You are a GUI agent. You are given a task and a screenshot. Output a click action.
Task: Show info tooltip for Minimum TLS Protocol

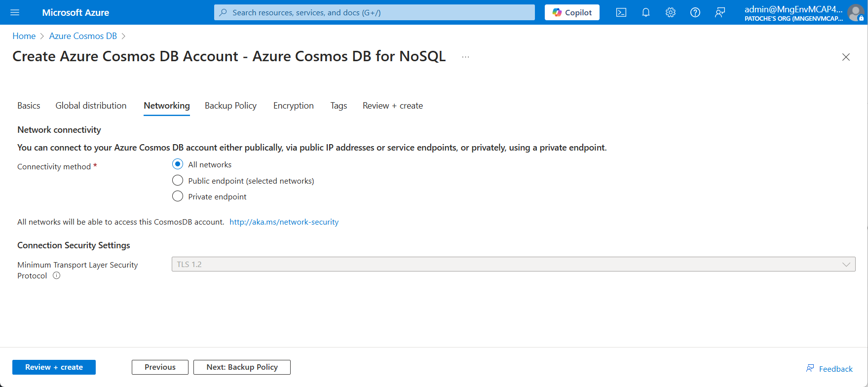(57, 276)
